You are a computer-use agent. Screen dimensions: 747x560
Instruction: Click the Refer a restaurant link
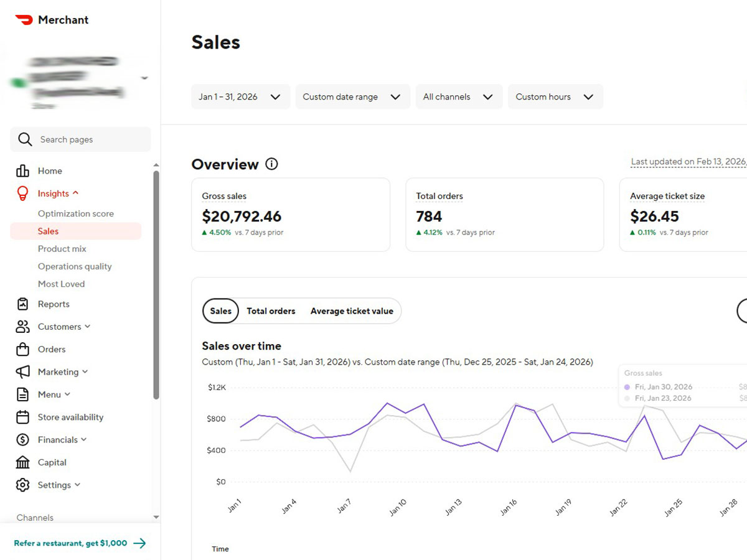(x=72, y=543)
